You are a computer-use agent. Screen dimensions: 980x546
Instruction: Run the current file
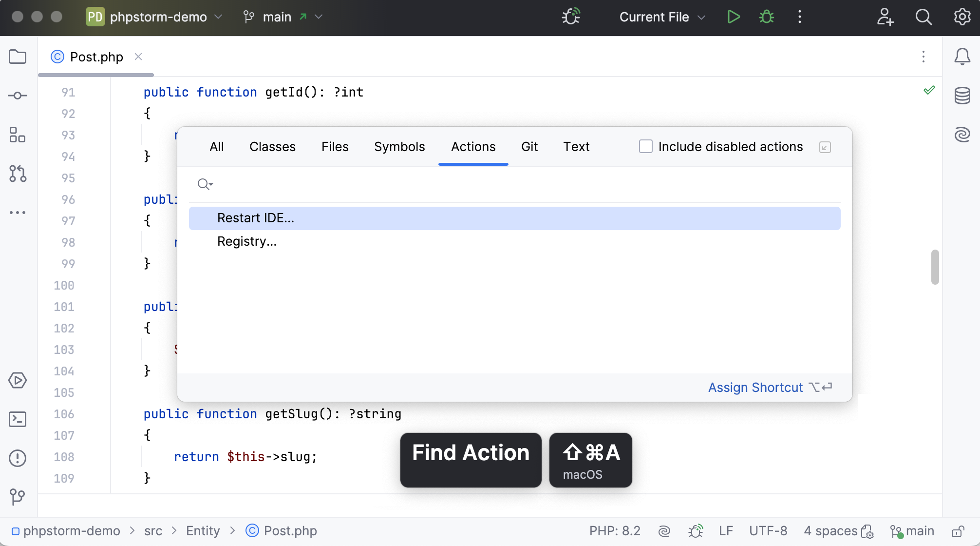click(x=734, y=17)
